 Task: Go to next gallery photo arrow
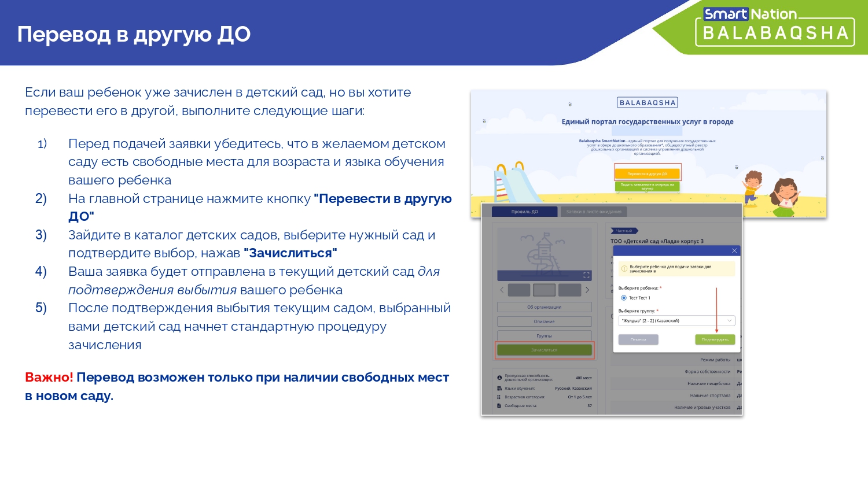587,290
